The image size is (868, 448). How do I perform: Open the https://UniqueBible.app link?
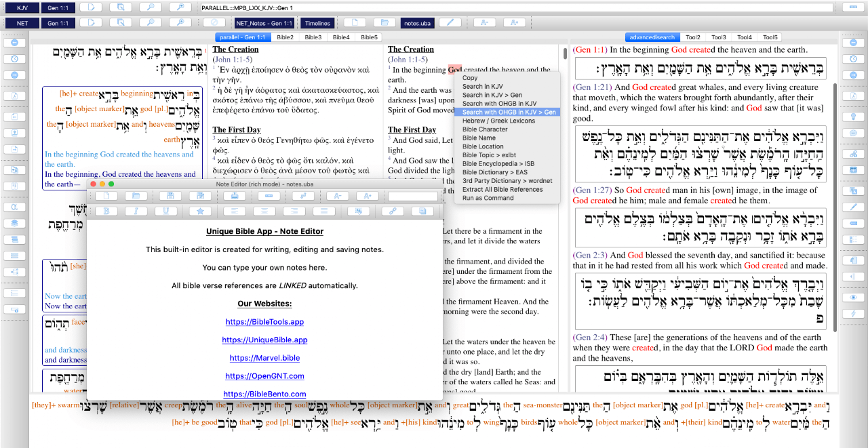(x=264, y=340)
